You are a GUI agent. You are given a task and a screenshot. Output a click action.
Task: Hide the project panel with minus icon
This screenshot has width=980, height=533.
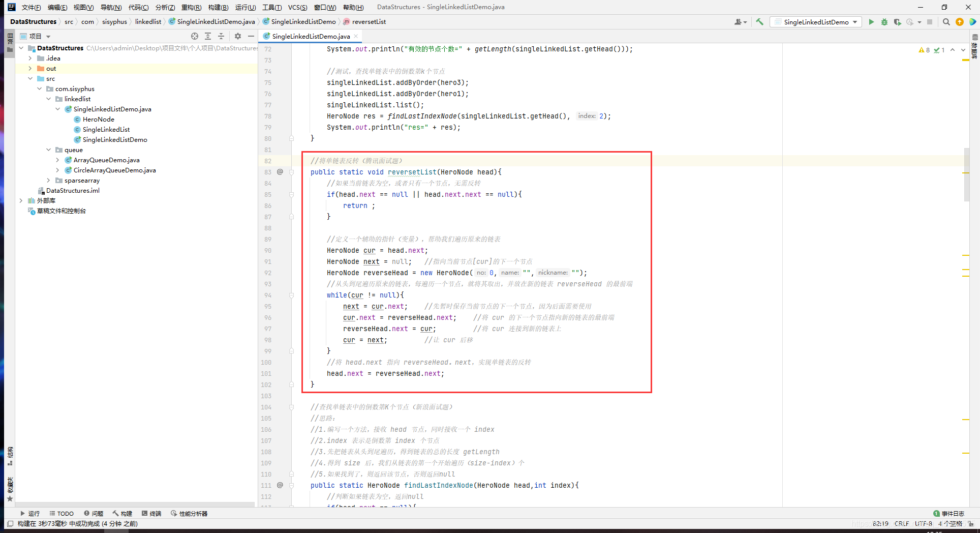(251, 36)
